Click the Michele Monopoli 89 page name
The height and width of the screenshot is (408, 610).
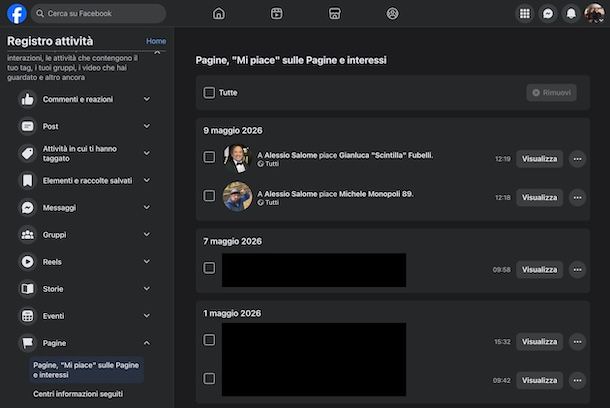pos(376,194)
